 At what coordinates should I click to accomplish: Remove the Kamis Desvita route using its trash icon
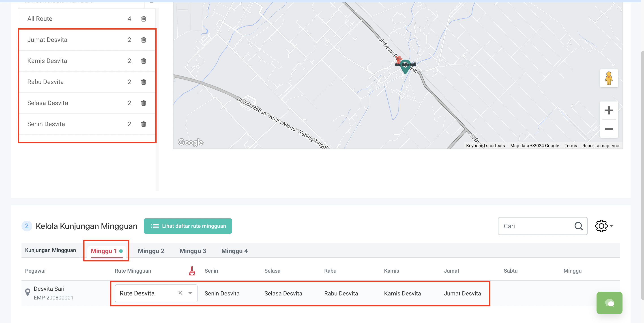(144, 61)
